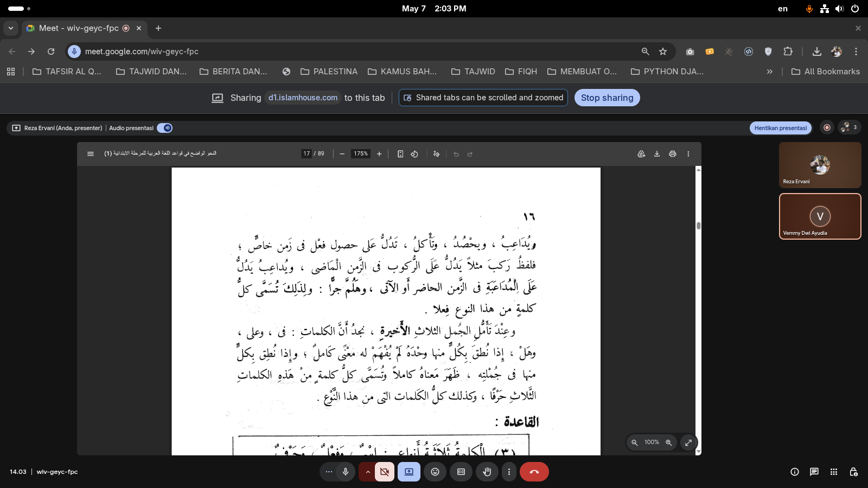The image size is (868, 488).
Task: Open the date and time in top bar
Action: click(434, 9)
